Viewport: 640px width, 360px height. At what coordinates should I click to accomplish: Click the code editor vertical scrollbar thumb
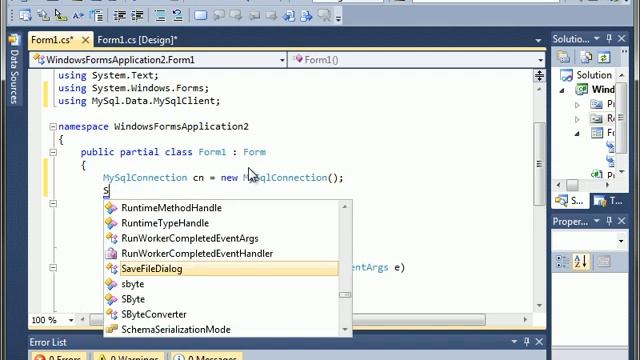coord(539,164)
